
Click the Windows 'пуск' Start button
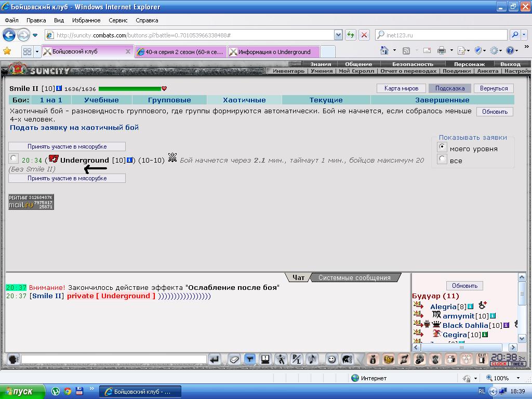point(22,392)
